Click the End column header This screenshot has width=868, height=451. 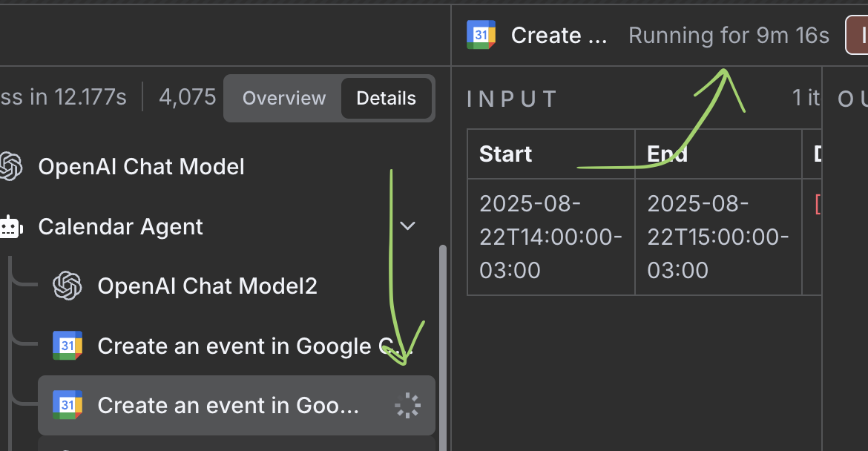pos(719,154)
